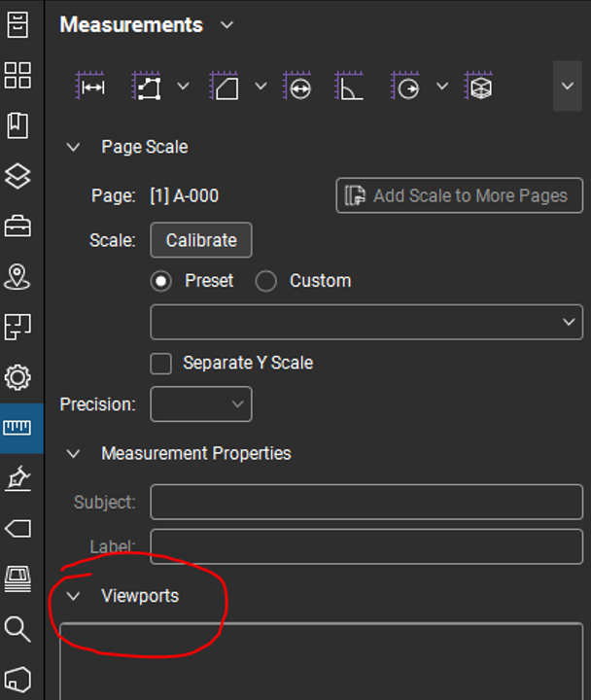This screenshot has width=591, height=700.
Task: Select the Area measurement tool
Action: 225,87
